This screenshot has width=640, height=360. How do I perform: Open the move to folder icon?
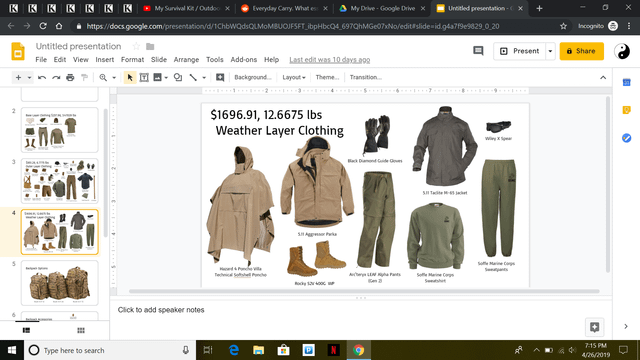click(x=150, y=47)
